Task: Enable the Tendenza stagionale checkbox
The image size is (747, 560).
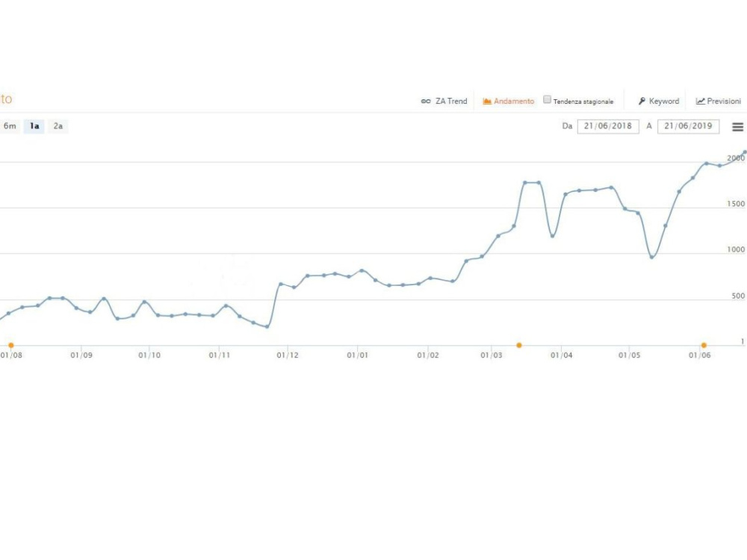Action: (x=548, y=99)
